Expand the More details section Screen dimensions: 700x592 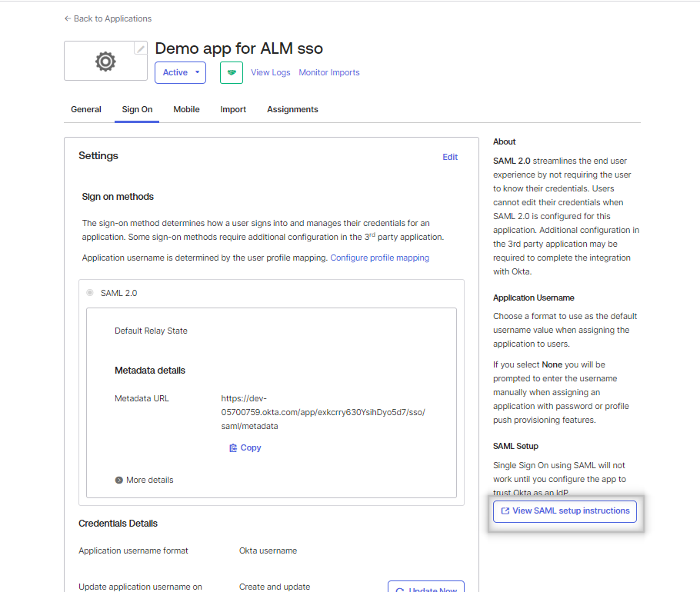pyautogui.click(x=144, y=480)
